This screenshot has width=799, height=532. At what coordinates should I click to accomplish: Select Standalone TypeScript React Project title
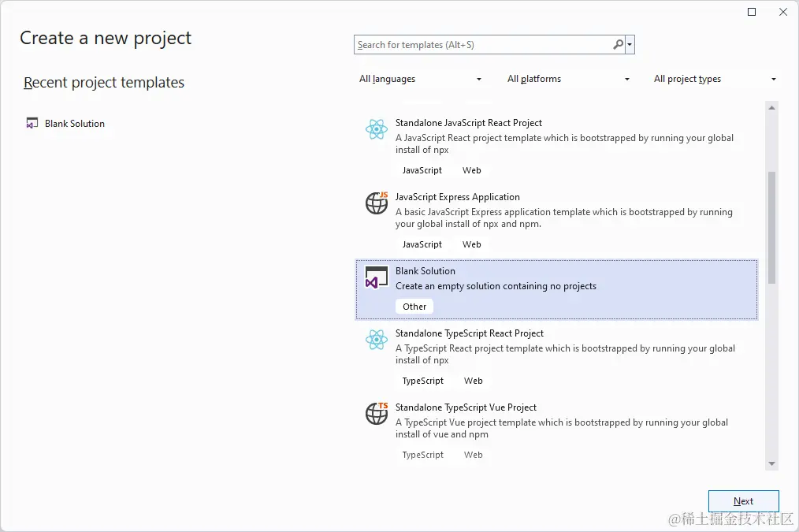coord(470,333)
